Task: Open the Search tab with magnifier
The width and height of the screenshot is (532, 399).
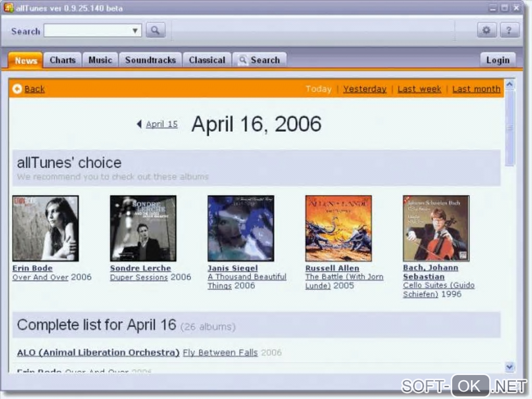Action: pyautogui.click(x=260, y=60)
